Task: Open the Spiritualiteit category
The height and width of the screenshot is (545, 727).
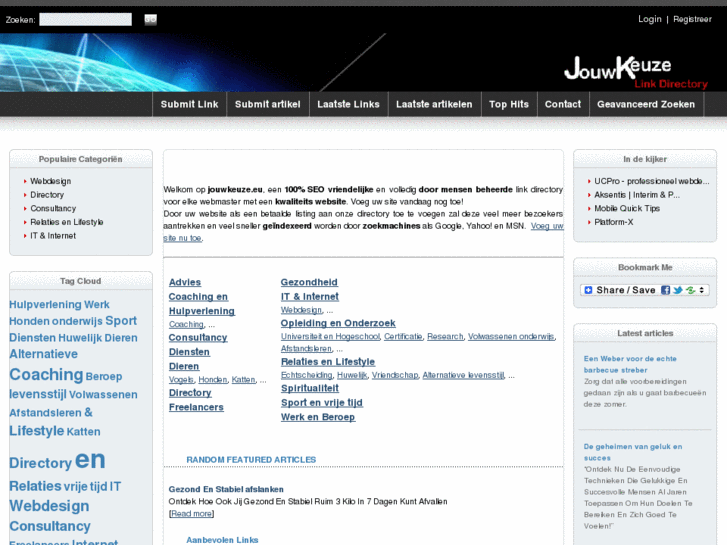Action: click(x=310, y=388)
